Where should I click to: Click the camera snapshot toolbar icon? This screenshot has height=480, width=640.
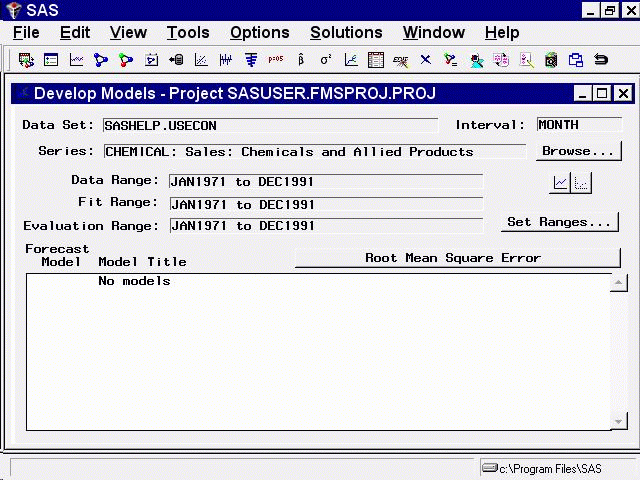point(550,60)
